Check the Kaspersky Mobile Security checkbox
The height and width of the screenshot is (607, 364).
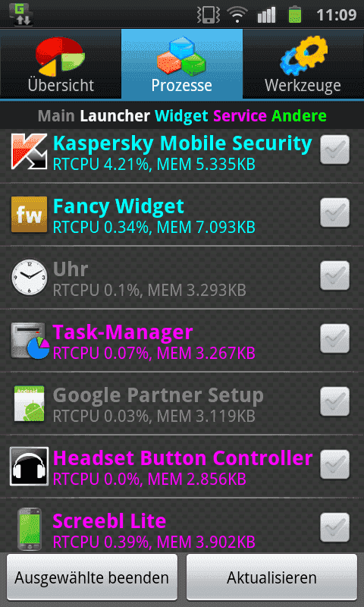(334, 149)
